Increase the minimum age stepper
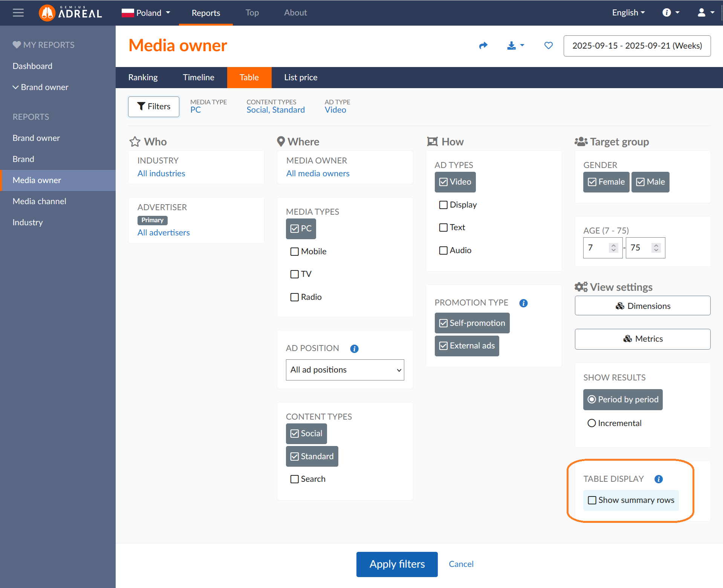The image size is (723, 588). [613, 245]
